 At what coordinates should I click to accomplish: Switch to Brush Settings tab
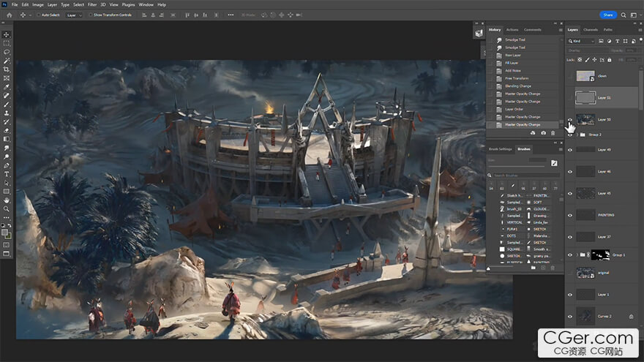501,149
